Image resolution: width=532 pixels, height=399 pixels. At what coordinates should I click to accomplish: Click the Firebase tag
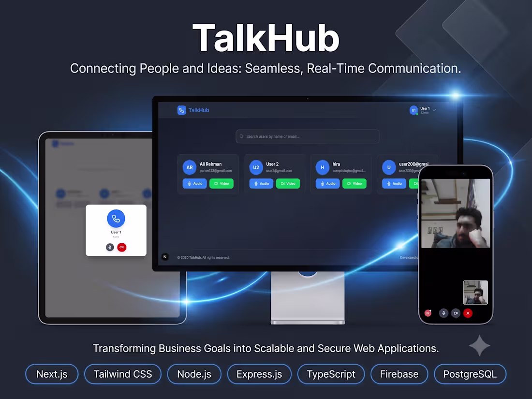coord(399,374)
